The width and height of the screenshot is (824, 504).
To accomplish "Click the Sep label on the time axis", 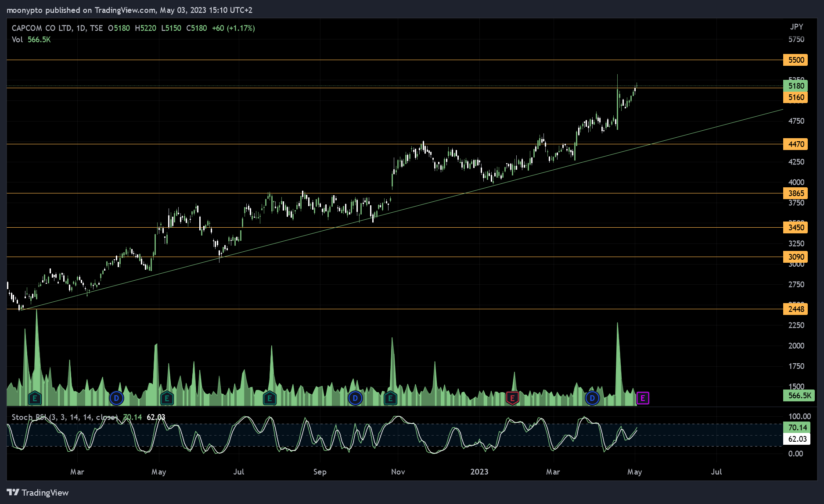I will [x=320, y=472].
